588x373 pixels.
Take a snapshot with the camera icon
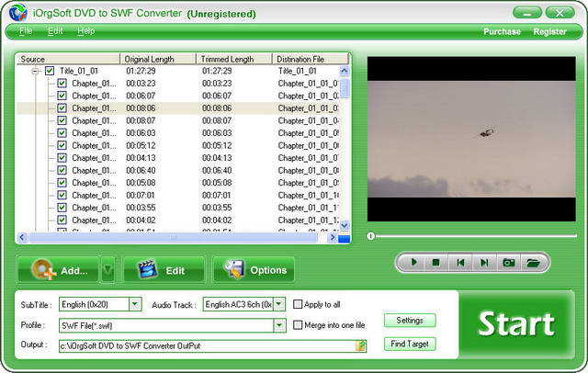(508, 263)
